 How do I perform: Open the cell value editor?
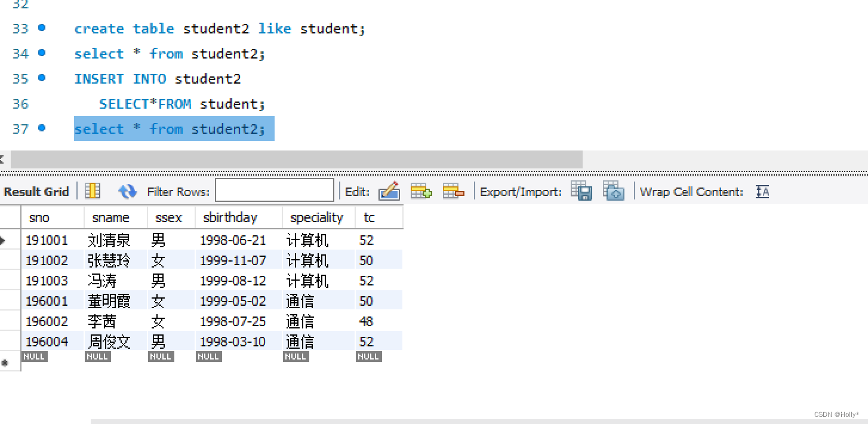point(389,191)
